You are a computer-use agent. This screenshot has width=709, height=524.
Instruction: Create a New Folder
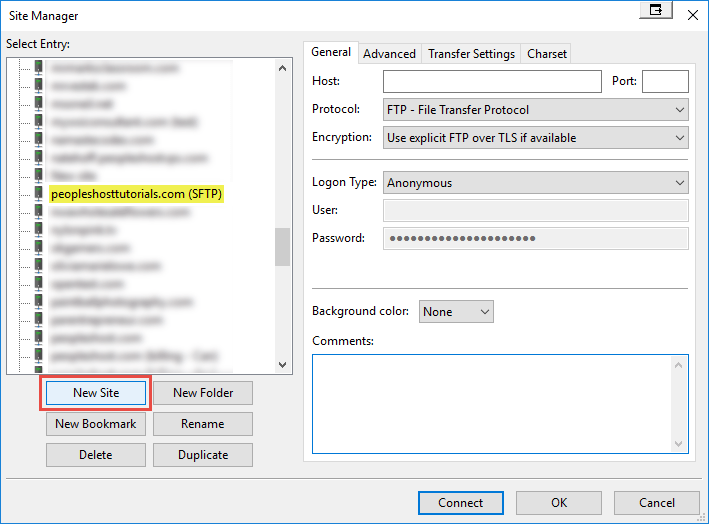click(202, 393)
